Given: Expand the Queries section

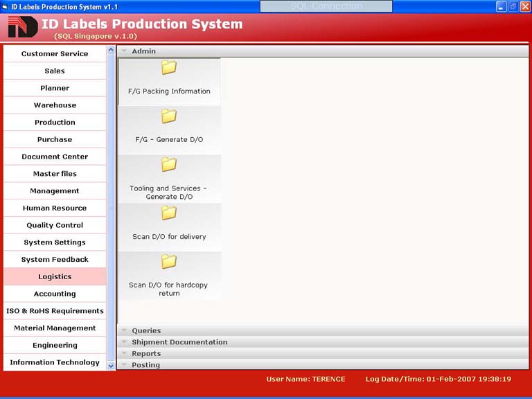Looking at the screenshot, I should tap(146, 331).
